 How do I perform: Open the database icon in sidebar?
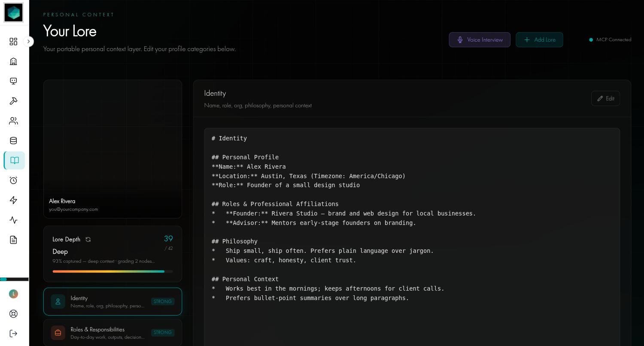click(13, 141)
